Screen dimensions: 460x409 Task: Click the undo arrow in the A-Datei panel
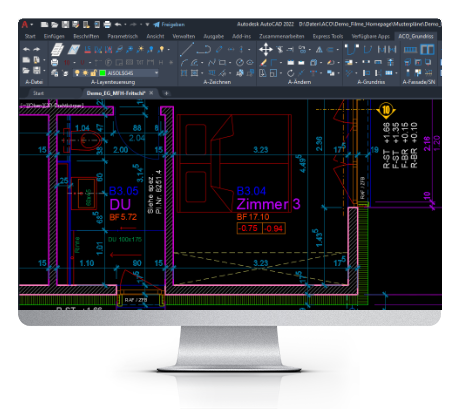point(26,49)
